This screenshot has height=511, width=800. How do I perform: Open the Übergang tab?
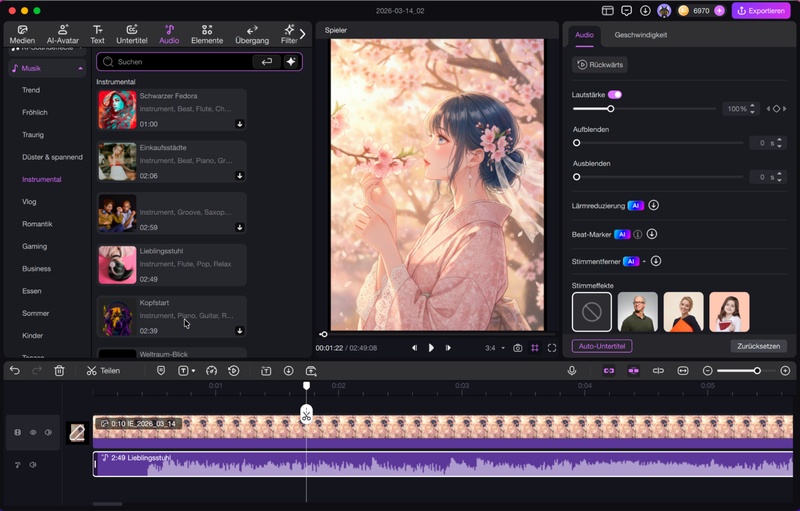251,35
